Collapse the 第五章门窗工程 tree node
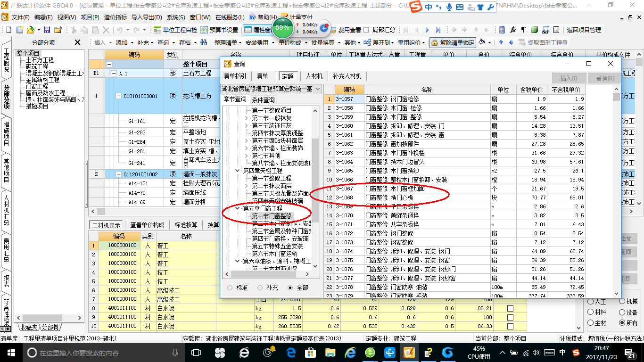644x362 pixels. 238,208
